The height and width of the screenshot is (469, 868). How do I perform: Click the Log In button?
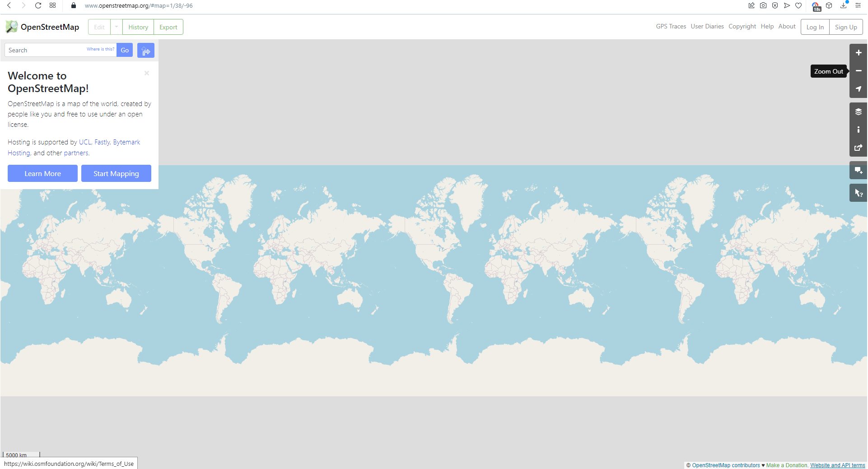tap(815, 27)
